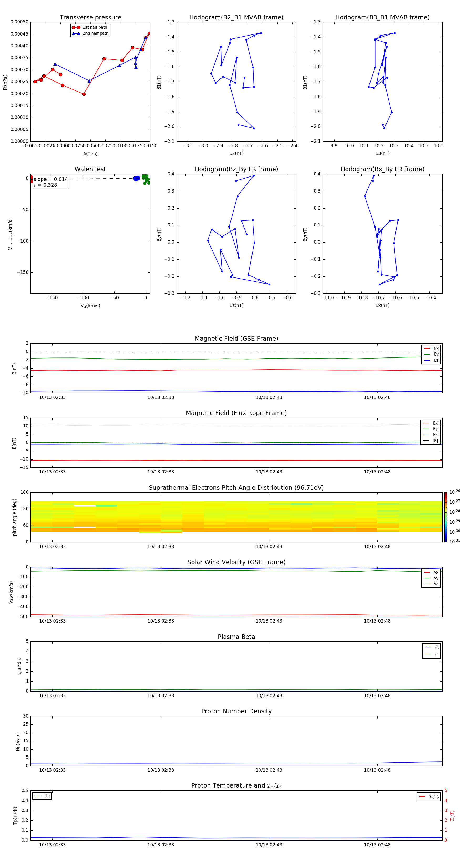Click the WalenTest plot title
473x868 pixels.
(x=90, y=169)
